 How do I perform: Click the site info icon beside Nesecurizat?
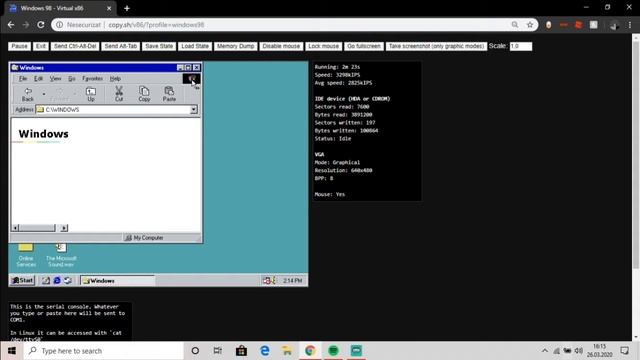[60, 25]
